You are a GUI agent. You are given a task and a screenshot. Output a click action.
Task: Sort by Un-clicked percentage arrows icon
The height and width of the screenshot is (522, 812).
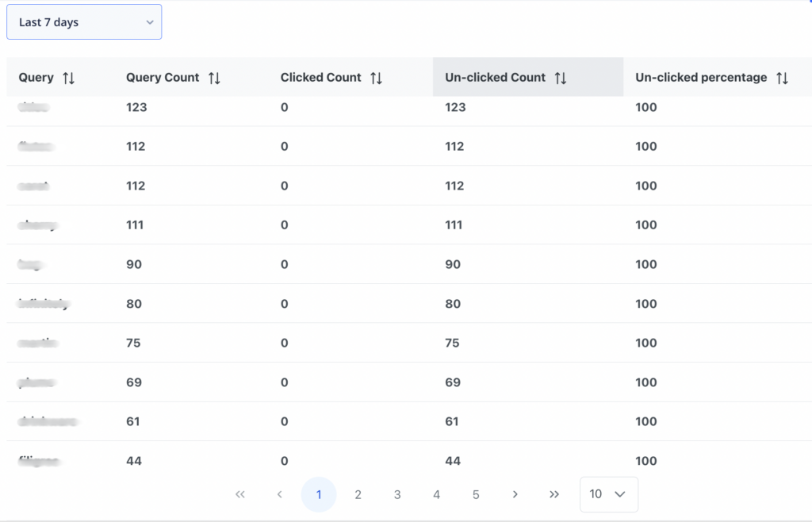pos(782,78)
